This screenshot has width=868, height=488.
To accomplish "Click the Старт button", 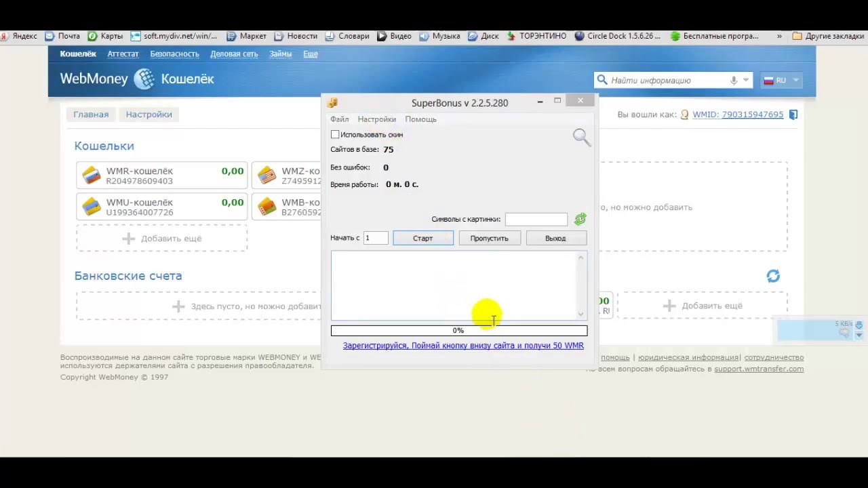I will [x=423, y=238].
